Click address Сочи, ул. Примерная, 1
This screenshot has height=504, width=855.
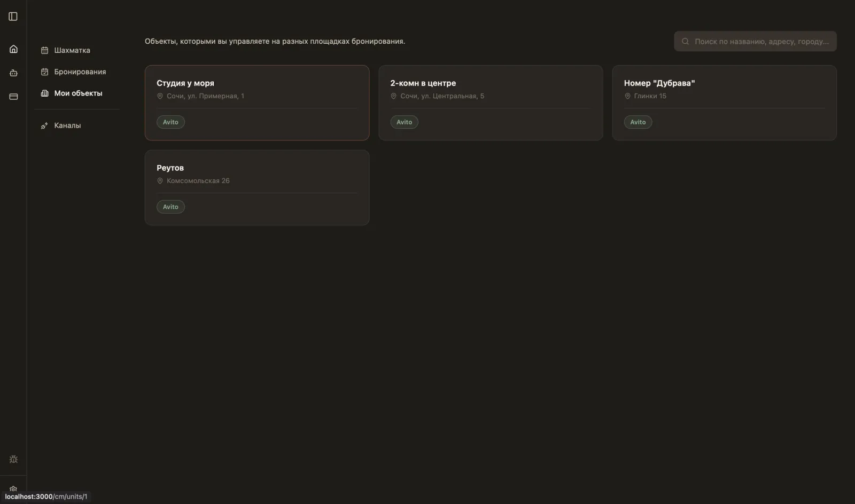tap(205, 96)
